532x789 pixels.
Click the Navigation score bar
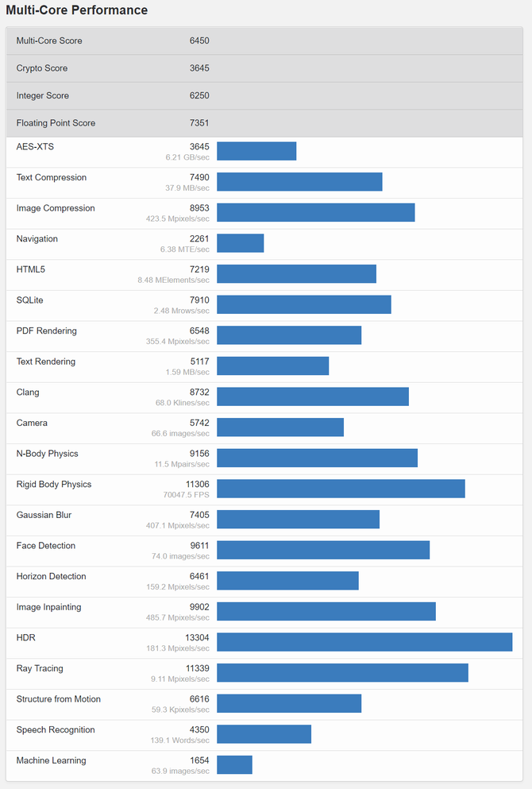point(241,243)
